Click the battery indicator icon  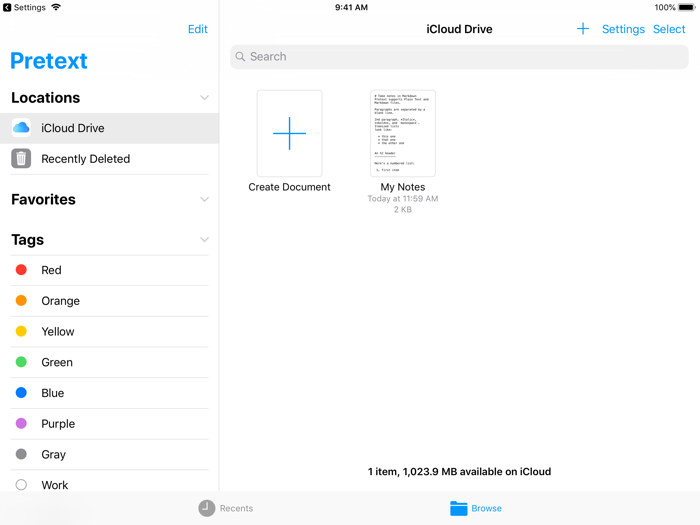pyautogui.click(x=687, y=7)
